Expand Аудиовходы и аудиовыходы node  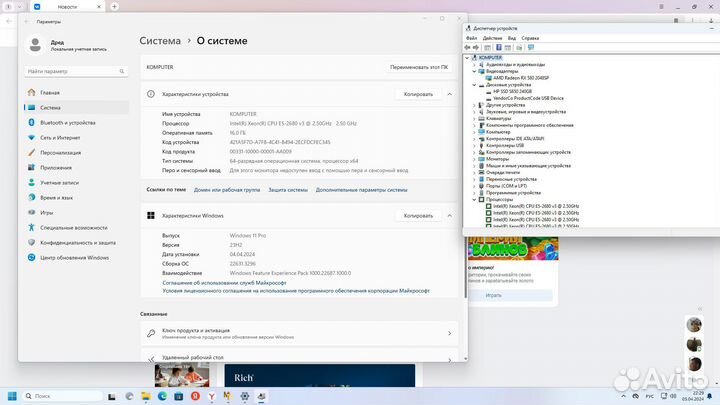(x=474, y=65)
